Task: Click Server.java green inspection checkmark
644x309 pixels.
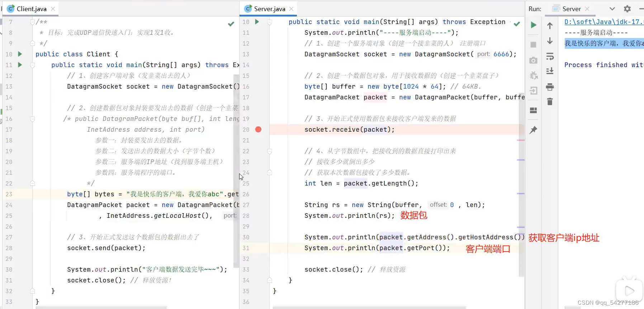Action: click(517, 24)
